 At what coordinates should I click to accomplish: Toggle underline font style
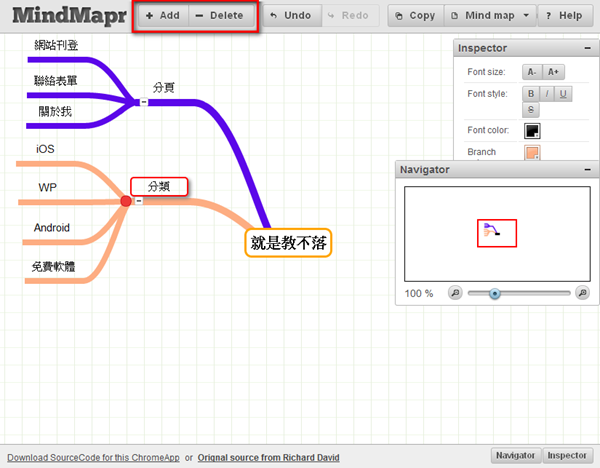563,94
